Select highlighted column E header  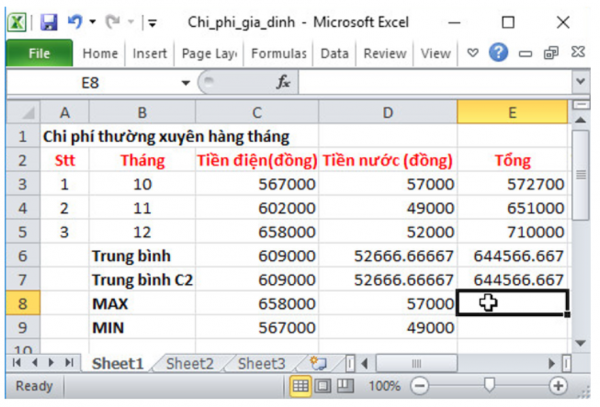pos(512,112)
